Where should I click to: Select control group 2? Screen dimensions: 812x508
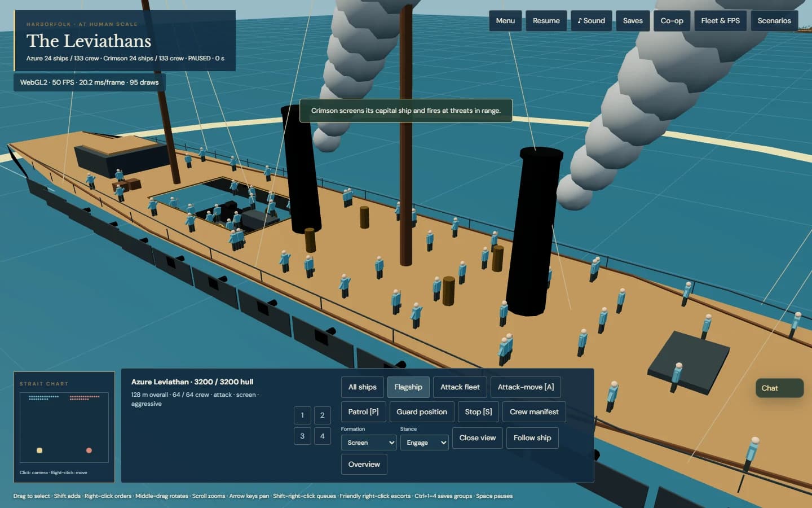323,415
